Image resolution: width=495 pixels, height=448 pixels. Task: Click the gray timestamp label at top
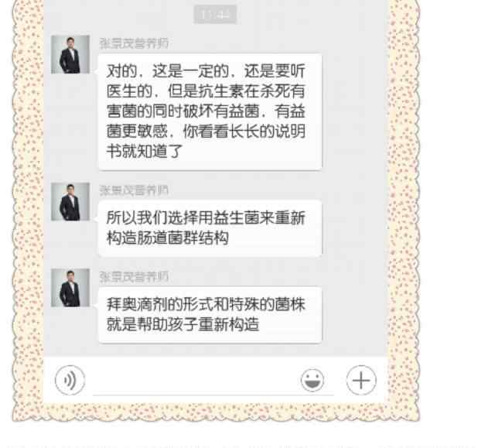215,15
